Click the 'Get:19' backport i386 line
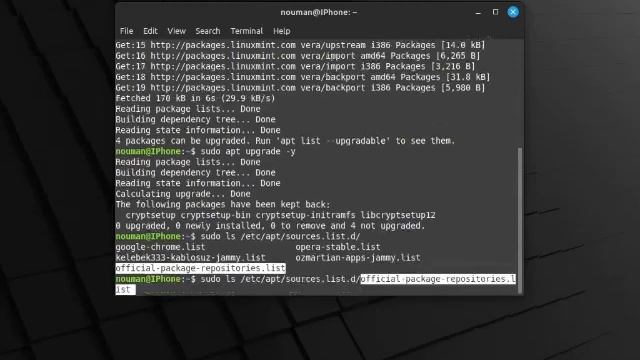 [x=300, y=88]
